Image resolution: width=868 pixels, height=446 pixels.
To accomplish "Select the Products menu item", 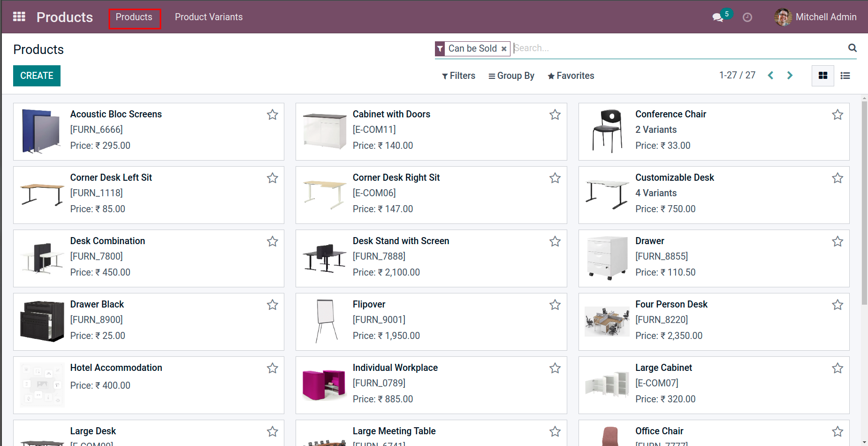I will click(134, 17).
